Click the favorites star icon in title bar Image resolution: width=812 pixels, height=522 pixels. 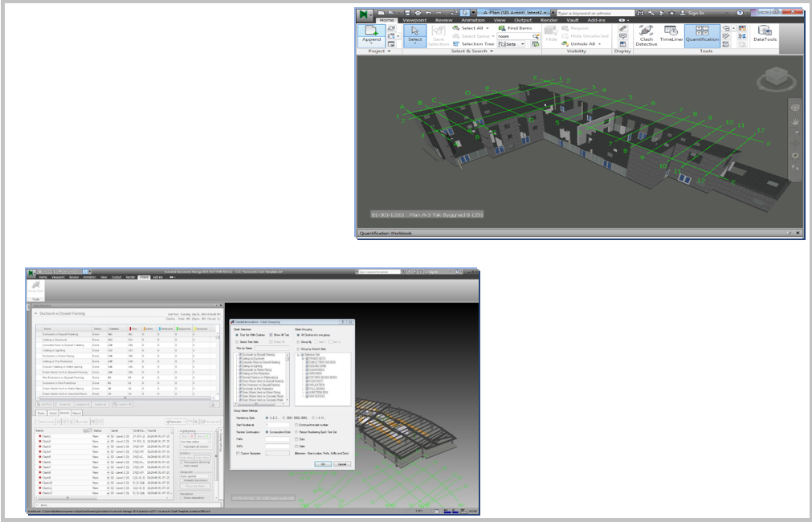coord(671,13)
